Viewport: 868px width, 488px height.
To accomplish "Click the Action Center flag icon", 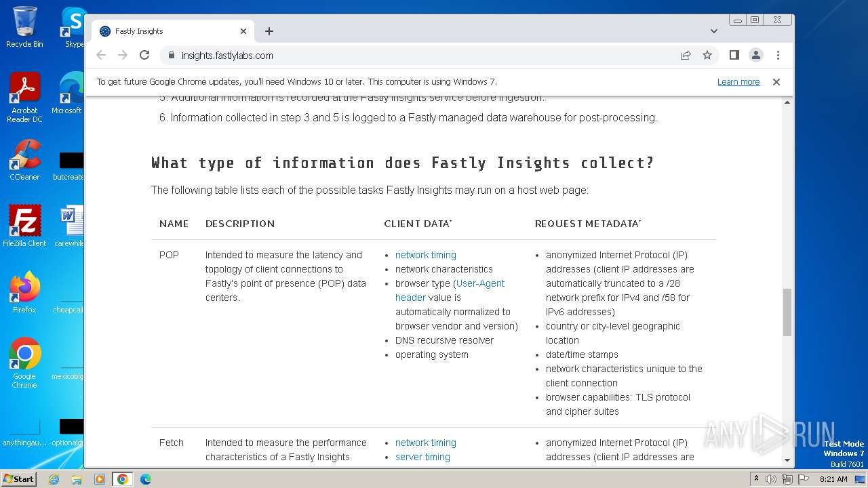I will click(804, 479).
